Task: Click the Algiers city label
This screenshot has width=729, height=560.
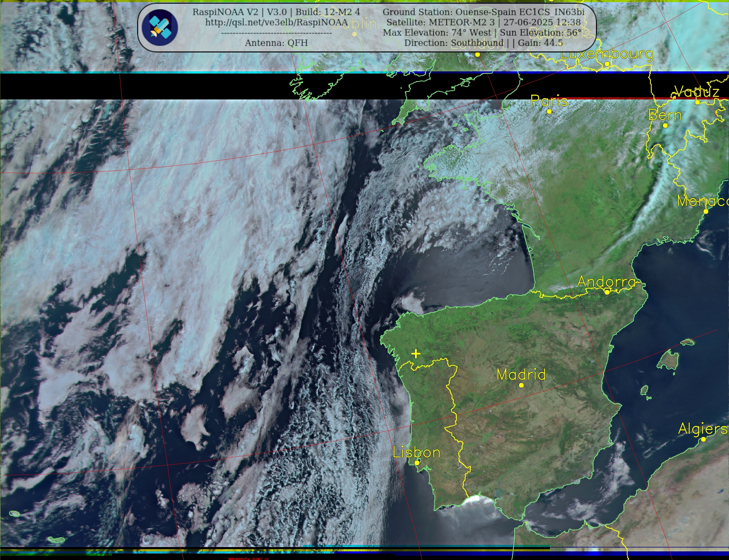Action: (x=703, y=429)
